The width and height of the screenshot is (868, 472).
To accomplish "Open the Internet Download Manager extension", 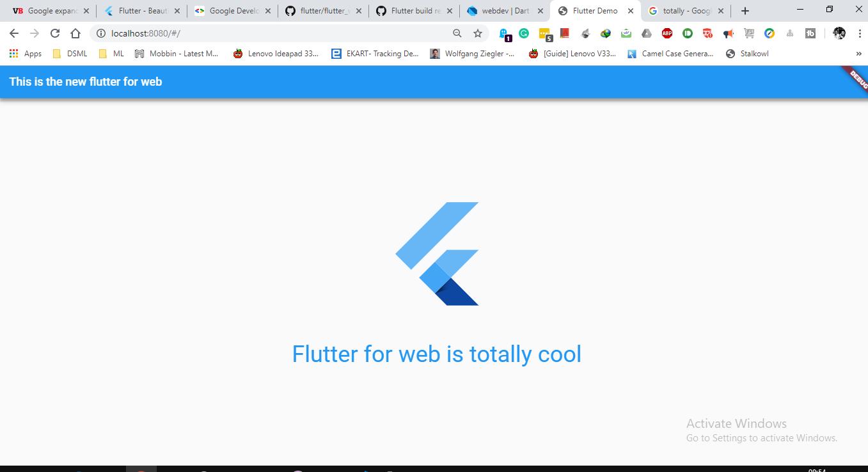I will [x=606, y=33].
